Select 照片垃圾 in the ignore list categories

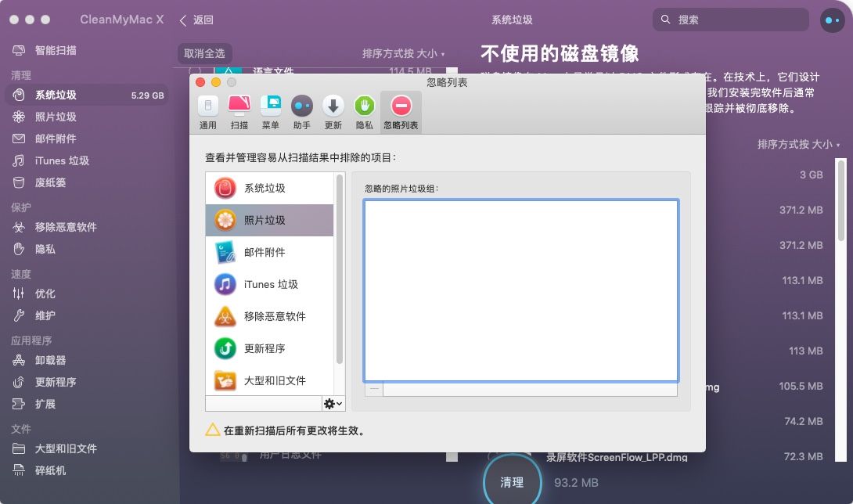(x=269, y=221)
